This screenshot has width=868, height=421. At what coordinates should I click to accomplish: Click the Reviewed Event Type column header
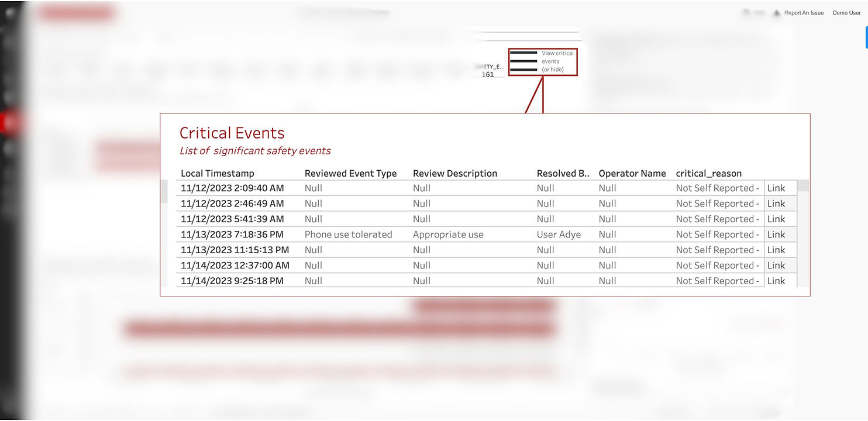coord(350,173)
